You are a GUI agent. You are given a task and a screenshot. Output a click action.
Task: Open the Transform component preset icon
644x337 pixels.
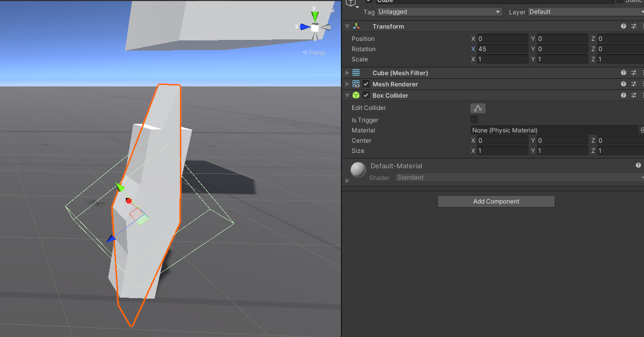point(634,26)
